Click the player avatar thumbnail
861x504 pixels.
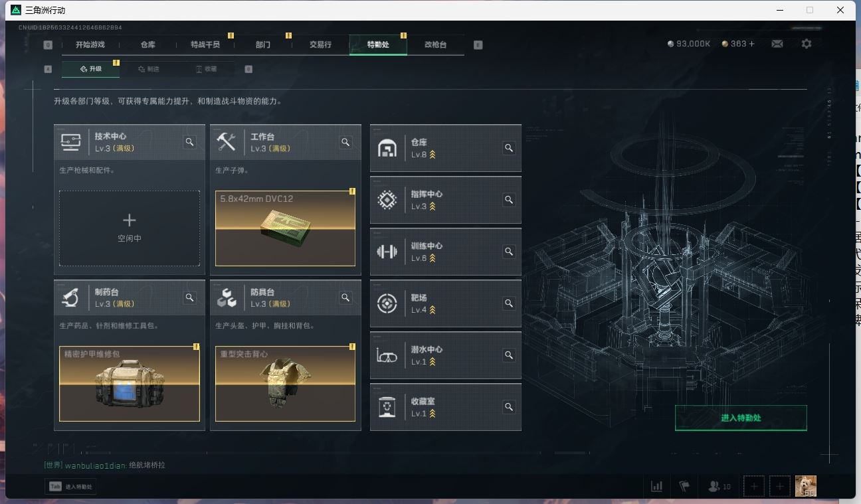click(806, 486)
